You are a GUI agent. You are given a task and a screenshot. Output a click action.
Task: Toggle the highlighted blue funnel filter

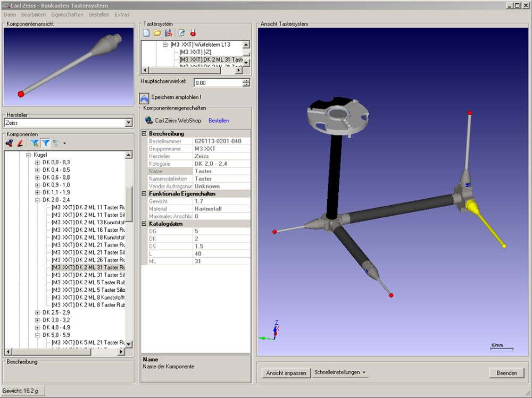pos(45,143)
